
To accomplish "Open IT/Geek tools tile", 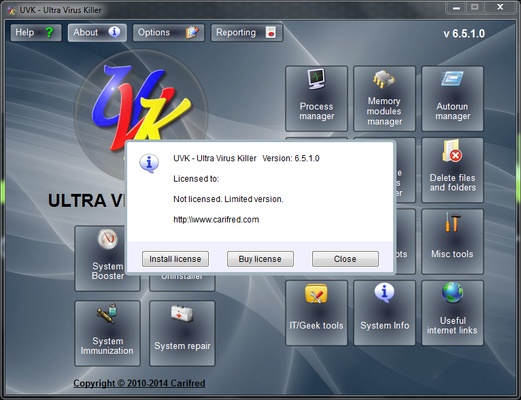I will tap(316, 313).
